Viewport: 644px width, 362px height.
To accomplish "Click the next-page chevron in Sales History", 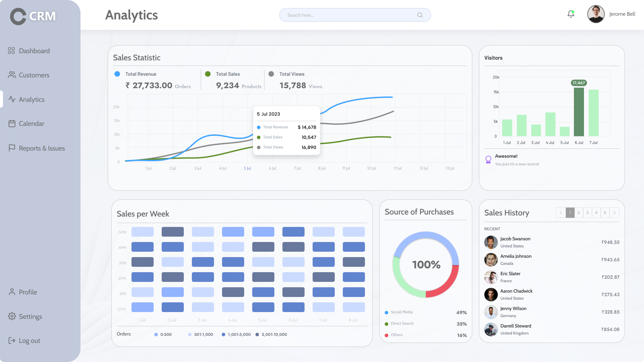I will (614, 213).
